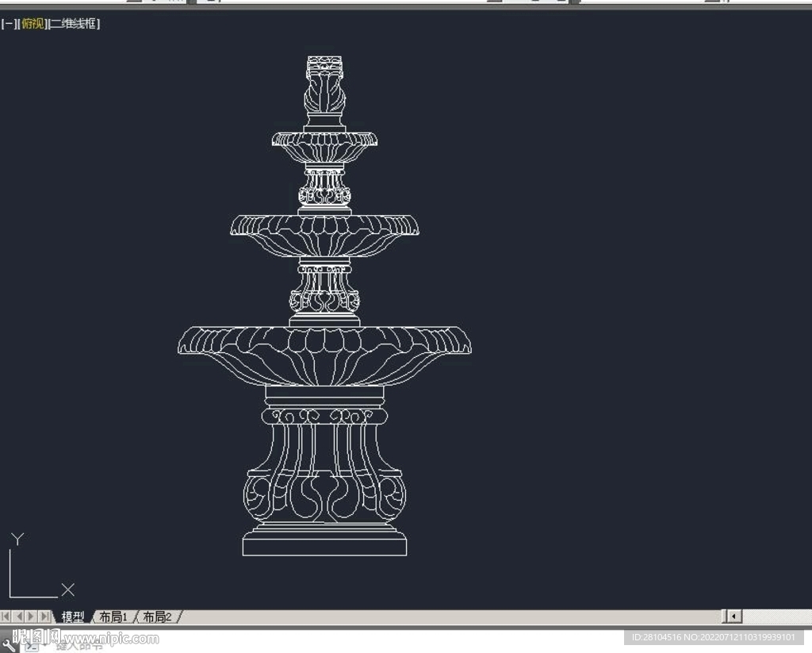Screen dimensions: 812x653
Task: Click the horizontal scrollbar left arrow
Action: pyautogui.click(x=733, y=617)
